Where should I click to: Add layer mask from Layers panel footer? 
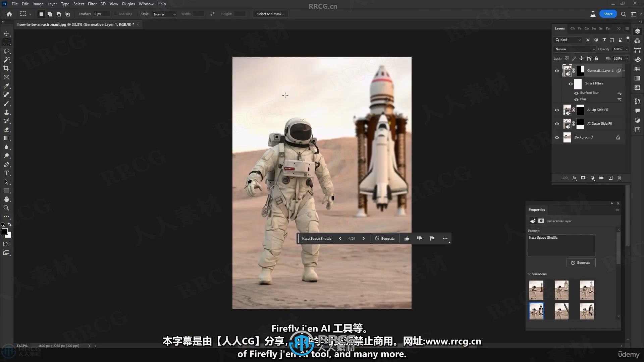[x=583, y=178]
